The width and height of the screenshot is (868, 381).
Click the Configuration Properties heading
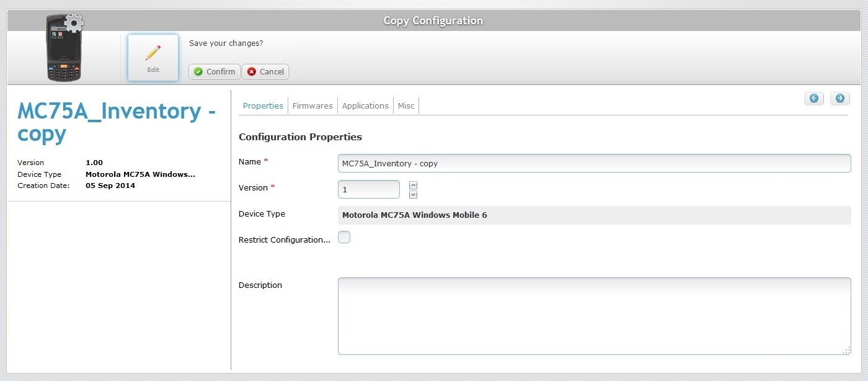pyautogui.click(x=300, y=137)
